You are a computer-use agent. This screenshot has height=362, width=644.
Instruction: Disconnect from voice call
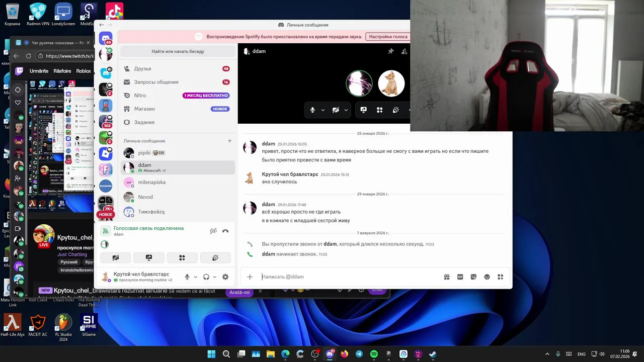coord(225,231)
